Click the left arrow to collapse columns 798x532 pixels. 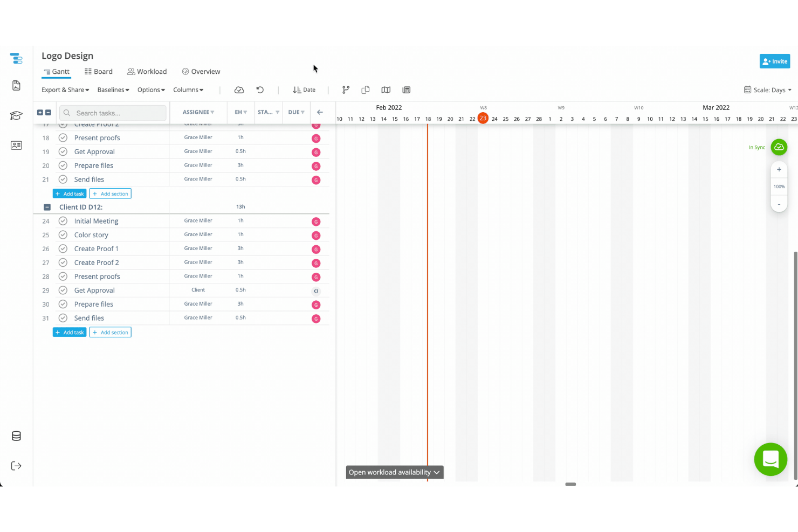(320, 112)
